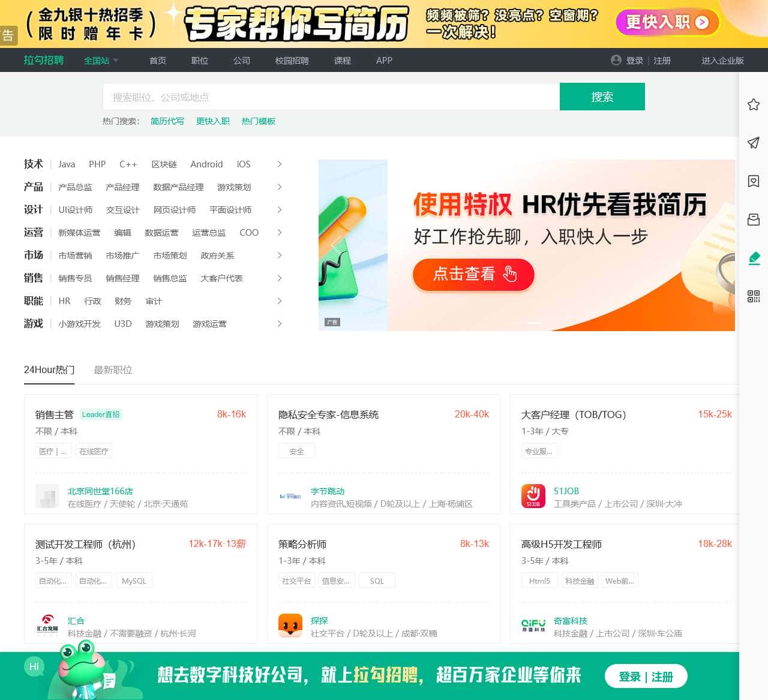768x700 pixels.
Task: Expand the 市场 category arrow
Action: tap(279, 255)
